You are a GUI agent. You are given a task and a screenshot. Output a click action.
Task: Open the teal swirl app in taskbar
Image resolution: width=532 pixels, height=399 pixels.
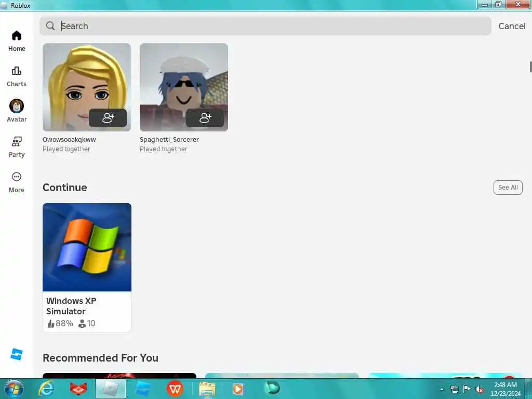272,388
